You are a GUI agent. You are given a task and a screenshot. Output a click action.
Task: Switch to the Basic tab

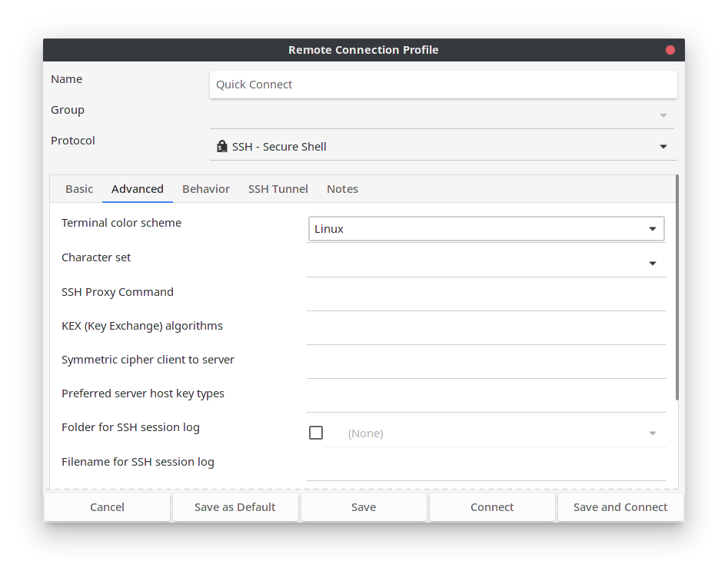click(79, 189)
